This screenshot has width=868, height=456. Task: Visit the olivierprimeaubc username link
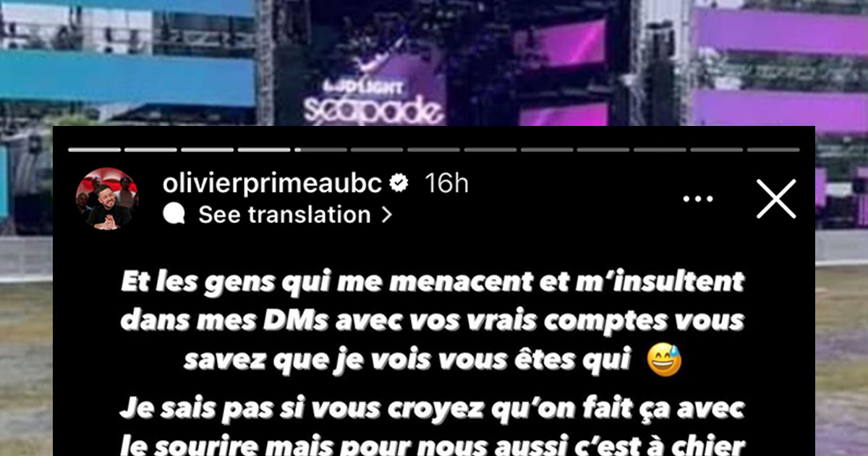point(272,184)
